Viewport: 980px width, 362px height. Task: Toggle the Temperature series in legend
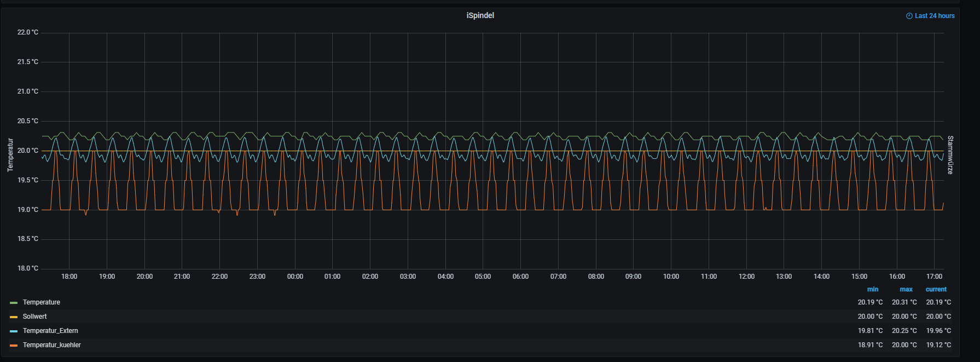click(42, 302)
